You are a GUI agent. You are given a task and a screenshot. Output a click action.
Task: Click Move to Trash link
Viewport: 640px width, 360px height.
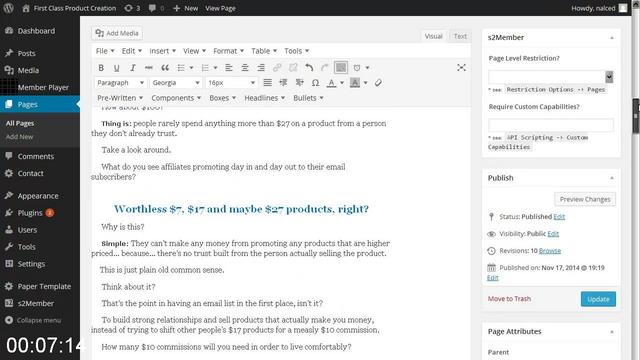(x=509, y=299)
